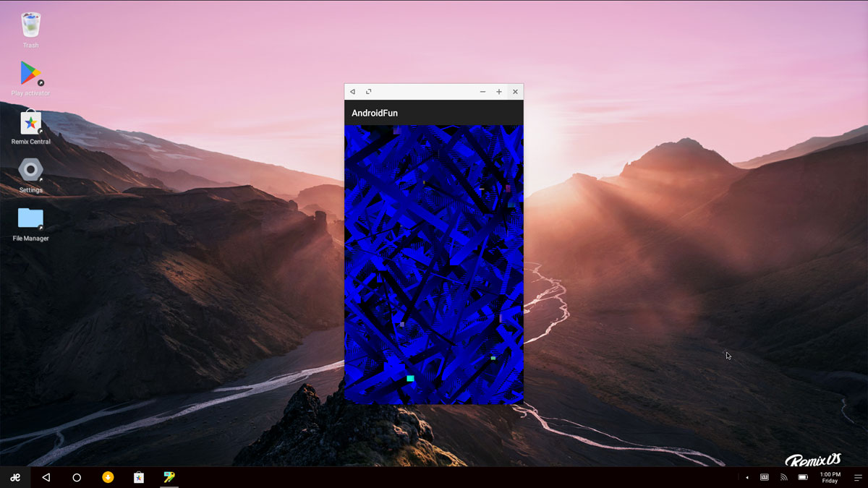Image resolution: width=868 pixels, height=488 pixels.
Task: Maximize the AndroidFun window with plus button
Action: tap(499, 92)
